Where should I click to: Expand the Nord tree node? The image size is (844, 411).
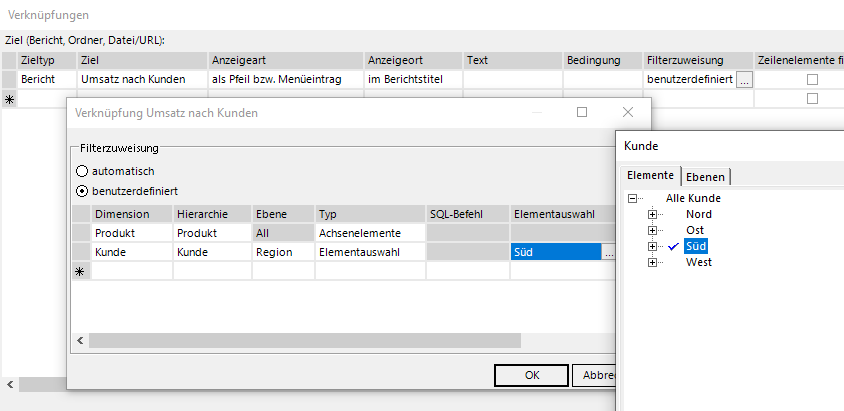click(x=653, y=214)
